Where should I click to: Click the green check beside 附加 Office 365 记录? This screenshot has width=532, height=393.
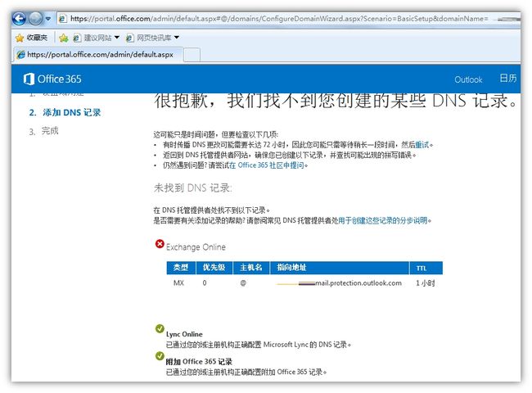(160, 356)
